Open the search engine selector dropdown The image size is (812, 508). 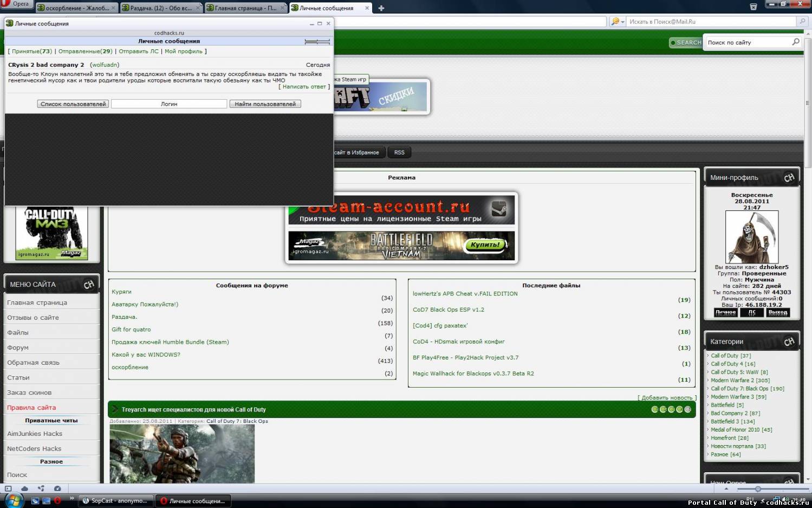[618, 22]
